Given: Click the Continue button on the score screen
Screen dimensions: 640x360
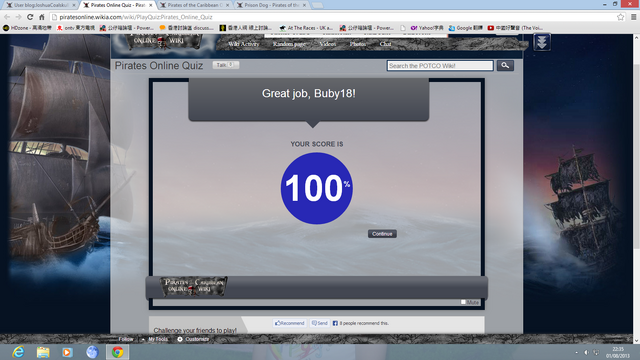Looking at the screenshot, I should click(x=382, y=234).
